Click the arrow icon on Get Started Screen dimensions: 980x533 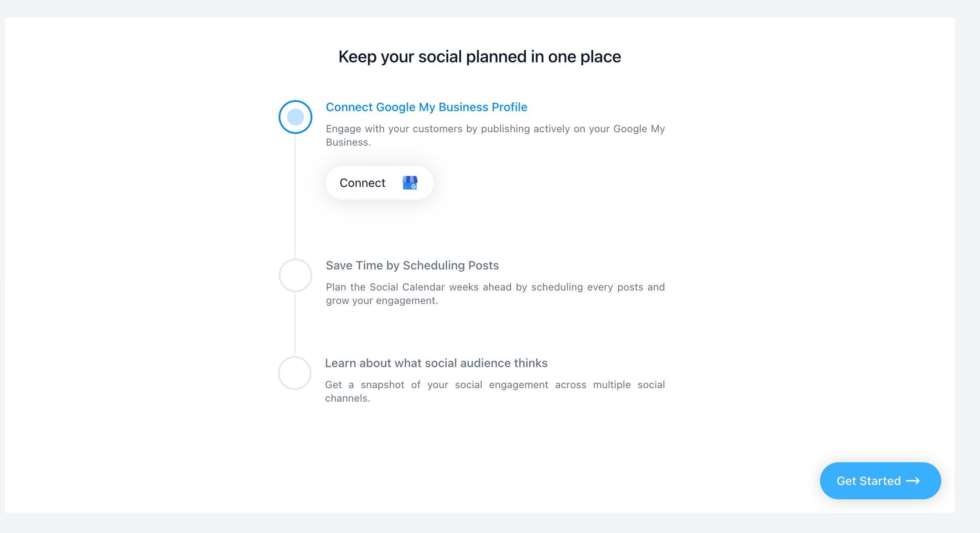coord(913,481)
